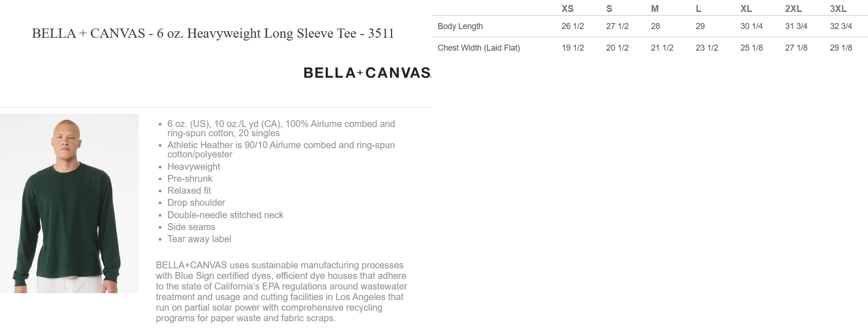Click the XS body length value 26 1/2

click(x=572, y=26)
